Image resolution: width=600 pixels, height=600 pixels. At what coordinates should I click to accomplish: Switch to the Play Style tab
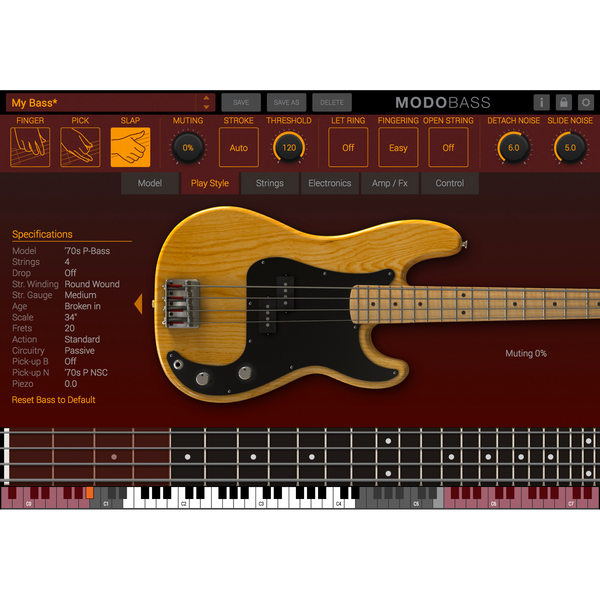tap(210, 183)
